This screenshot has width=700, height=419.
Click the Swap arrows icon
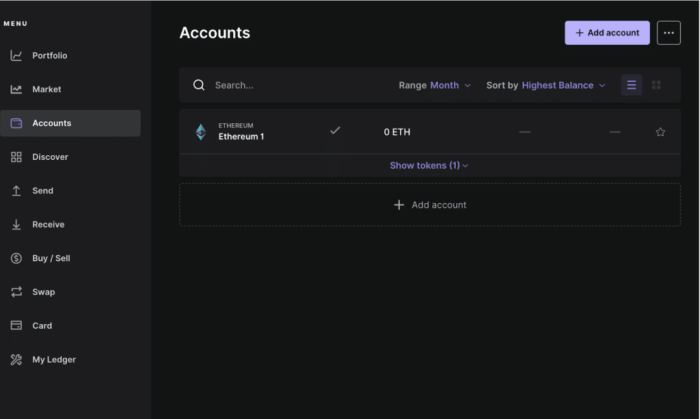tap(16, 292)
